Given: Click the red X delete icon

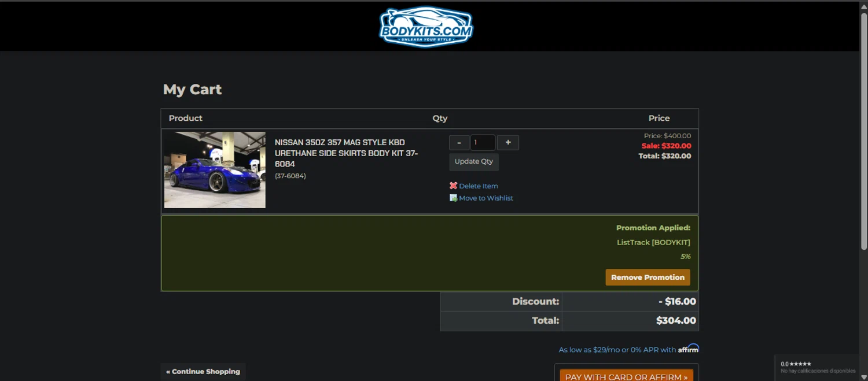Looking at the screenshot, I should tap(453, 186).
